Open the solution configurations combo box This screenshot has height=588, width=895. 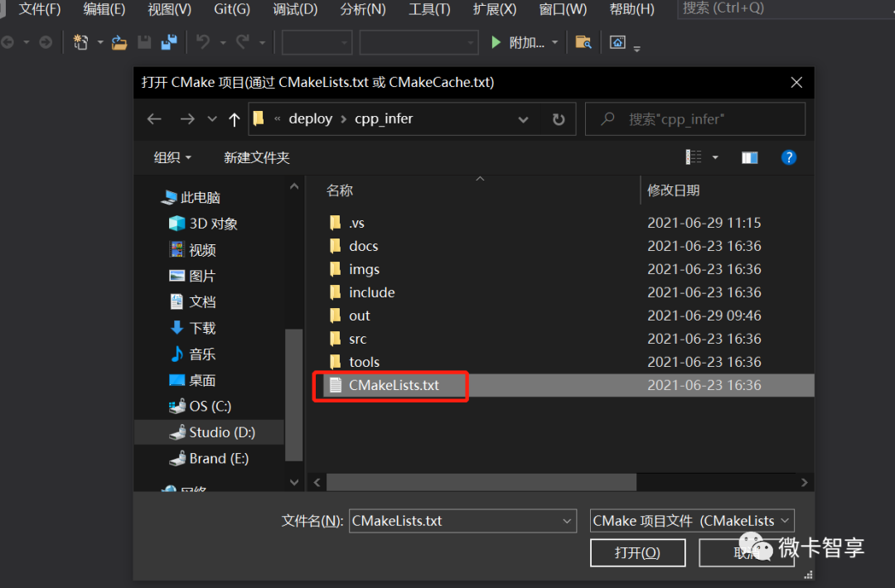pyautogui.click(x=317, y=42)
